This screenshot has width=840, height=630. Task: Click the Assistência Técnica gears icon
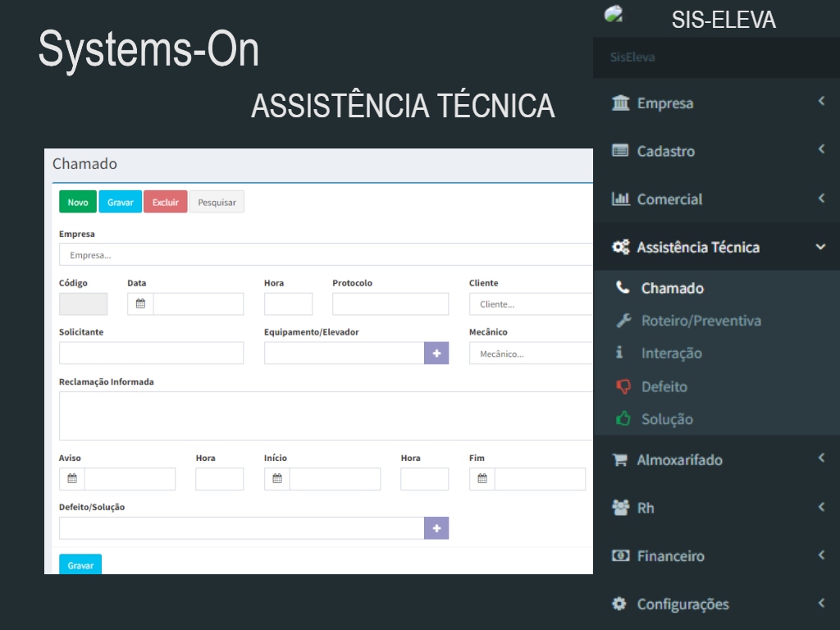620,247
